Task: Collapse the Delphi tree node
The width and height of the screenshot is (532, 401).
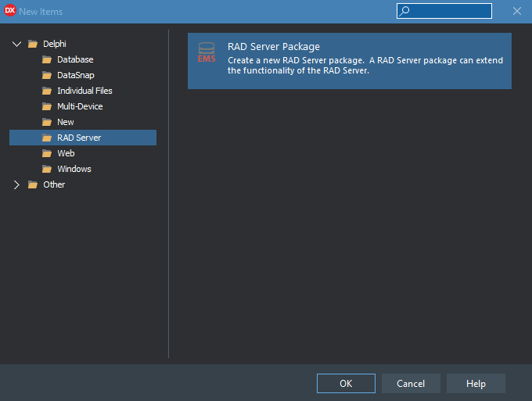Action: pyautogui.click(x=16, y=44)
